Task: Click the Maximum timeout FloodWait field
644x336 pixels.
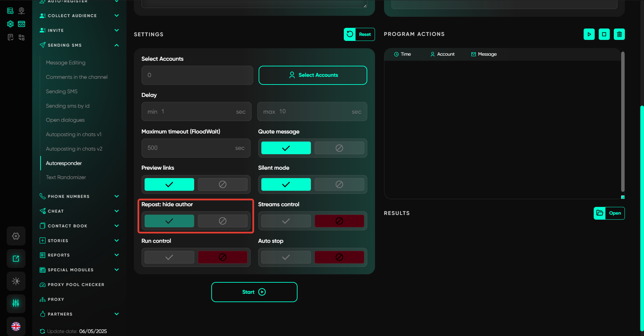Action: click(191, 148)
